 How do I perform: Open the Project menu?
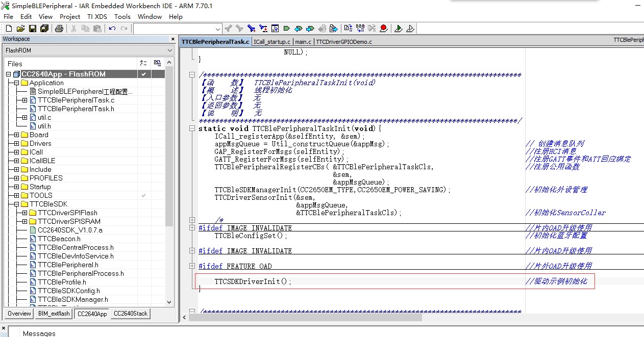(x=70, y=16)
